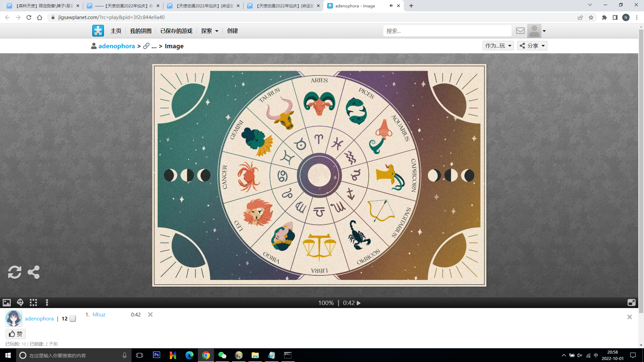Open the vertical dots menu in puzzle toolbar

pyautogui.click(x=47, y=303)
